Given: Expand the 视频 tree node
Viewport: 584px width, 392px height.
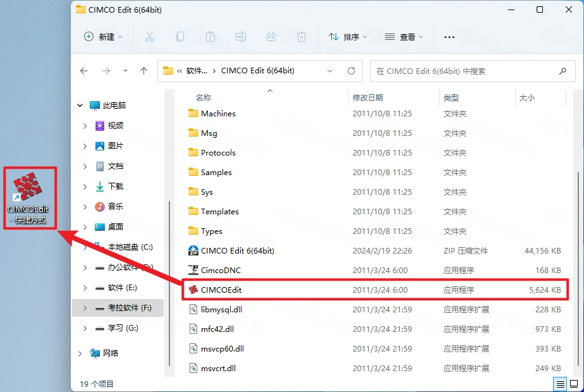Looking at the screenshot, I should (x=85, y=126).
